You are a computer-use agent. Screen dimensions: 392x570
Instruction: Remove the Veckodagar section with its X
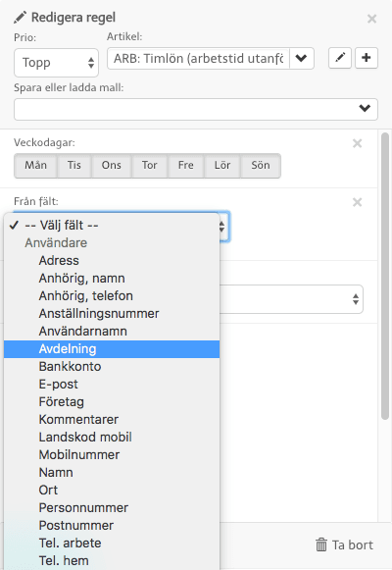[357, 143]
